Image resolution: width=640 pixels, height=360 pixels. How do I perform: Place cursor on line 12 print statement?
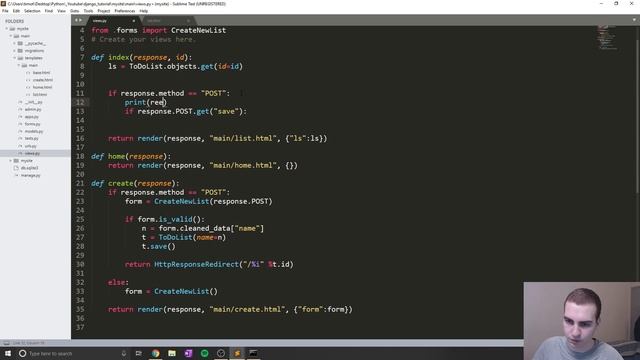(x=146, y=102)
